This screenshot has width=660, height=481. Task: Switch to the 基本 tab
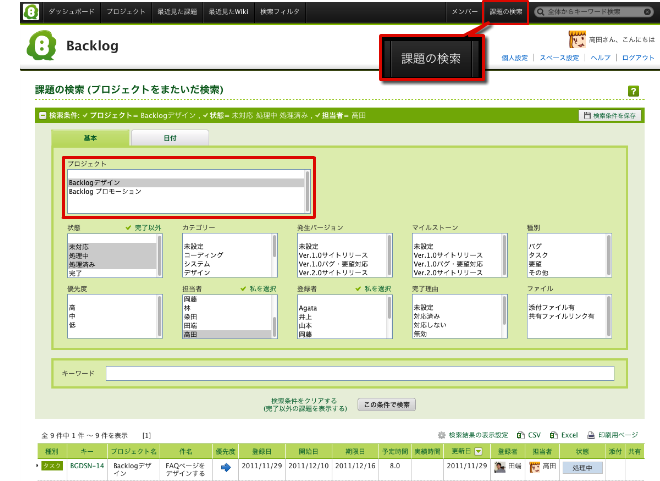coord(90,138)
